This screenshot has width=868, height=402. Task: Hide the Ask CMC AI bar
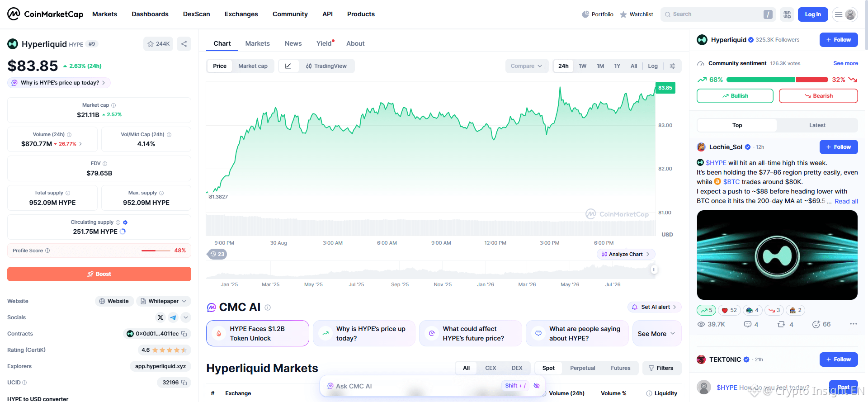click(x=537, y=386)
